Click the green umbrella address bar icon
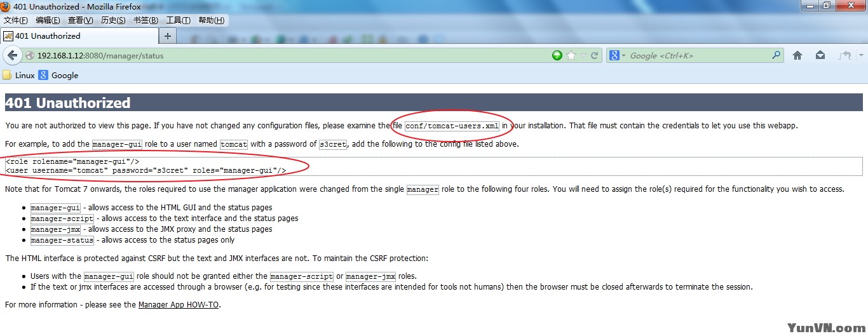This screenshot has height=336, width=868. (x=557, y=55)
